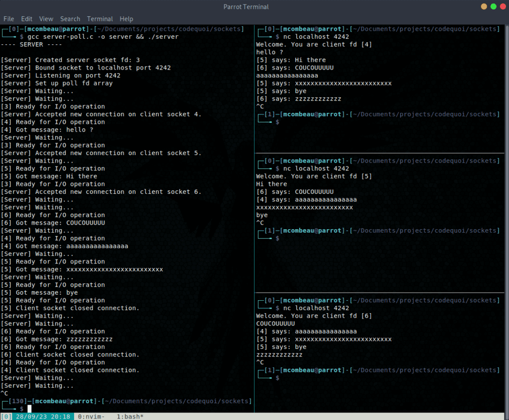Click '[5] Got message: bye' server line

pos(39,293)
